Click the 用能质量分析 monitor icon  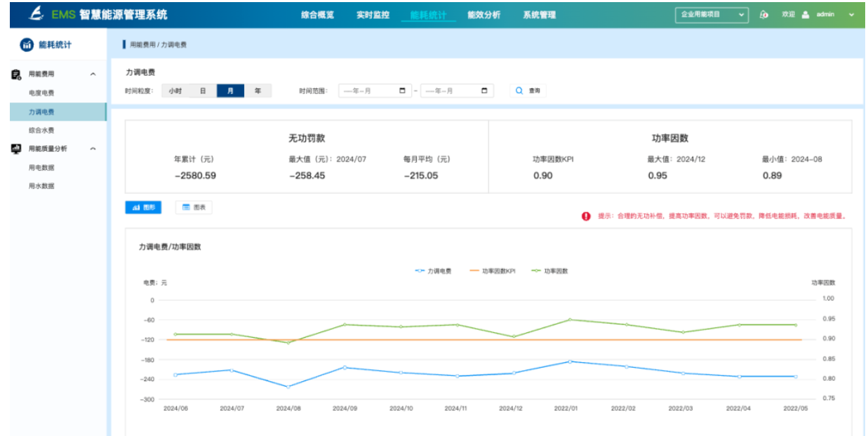tap(16, 149)
